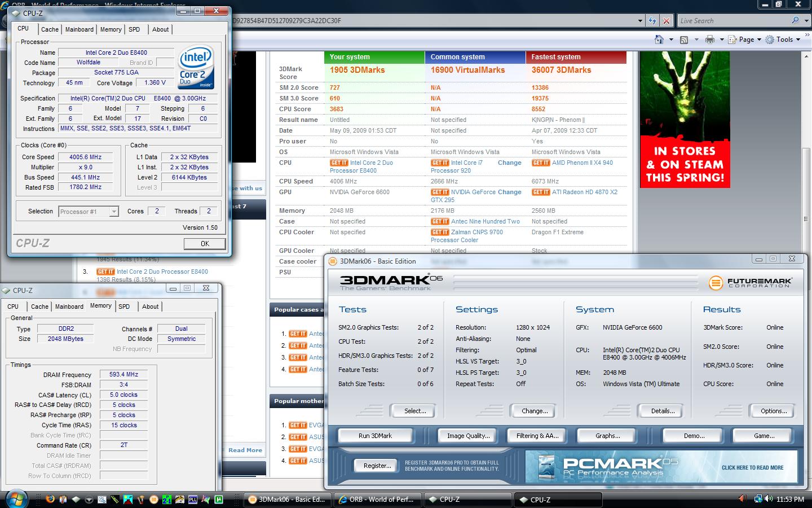This screenshot has width=812, height=508.
Task: Click GET IT beside ATI Radeon HD 4870 X2
Action: pos(541,192)
